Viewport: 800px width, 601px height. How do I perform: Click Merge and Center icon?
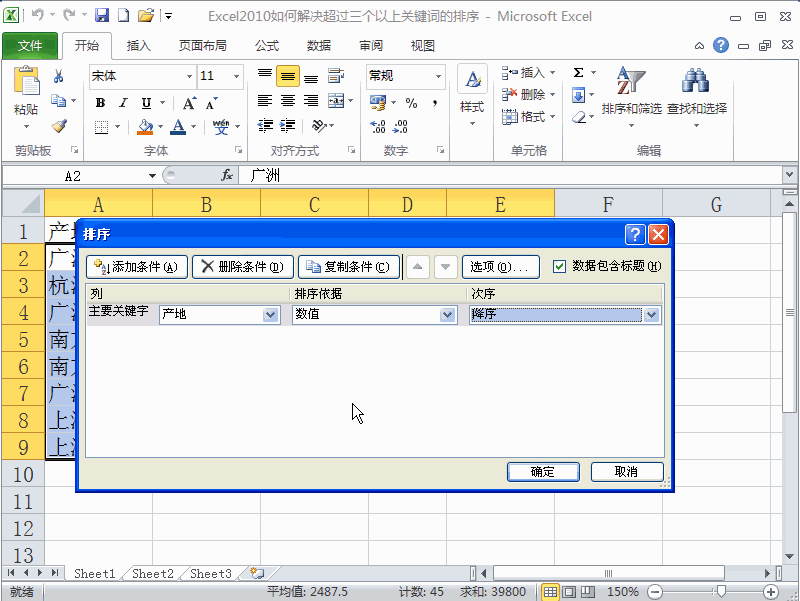336,101
